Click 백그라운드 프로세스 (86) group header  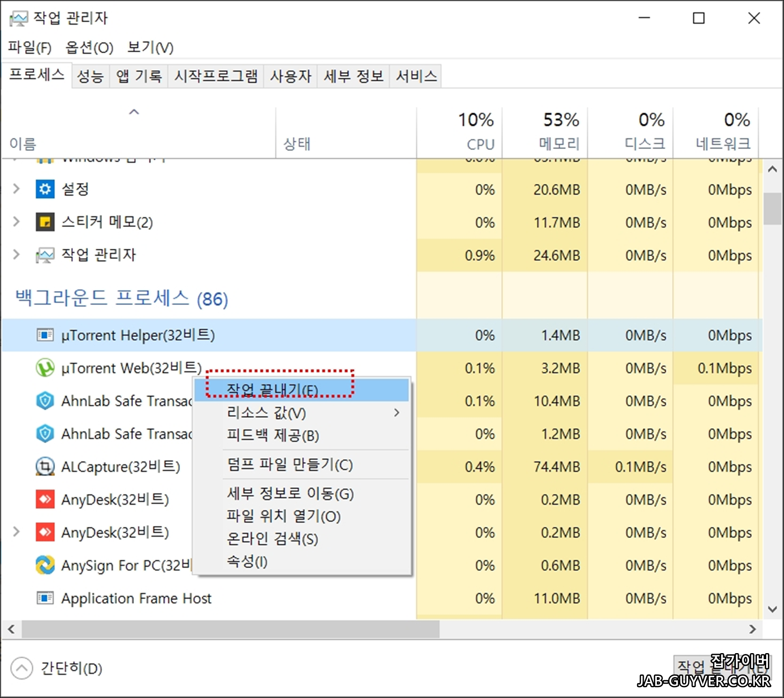[x=122, y=298]
